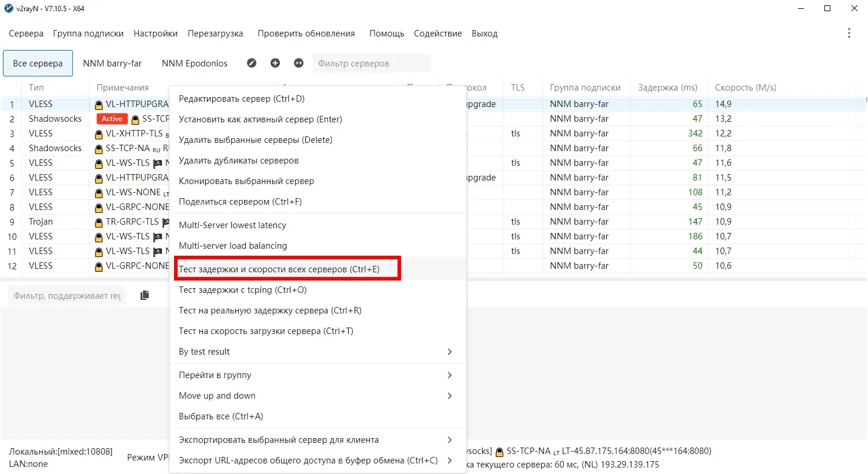Open the three-dot overflow menu
This screenshot has height=474, width=868.
pyautogui.click(x=849, y=34)
